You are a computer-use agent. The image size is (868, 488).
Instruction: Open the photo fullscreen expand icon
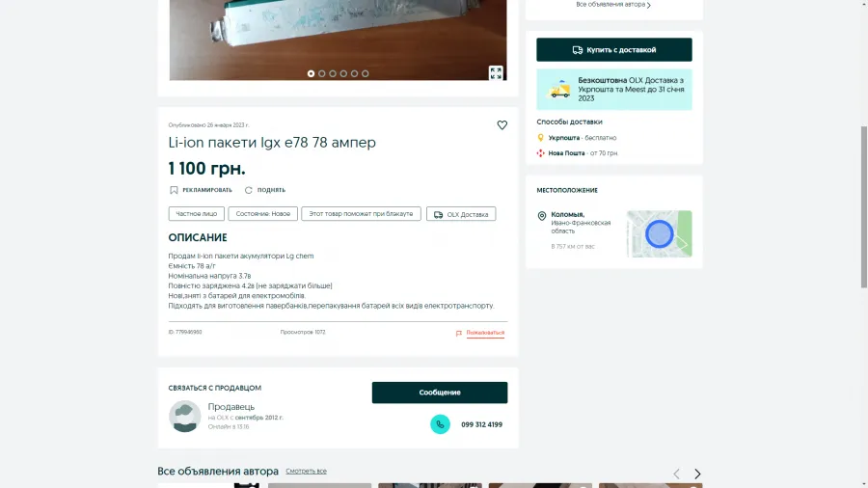click(x=496, y=72)
